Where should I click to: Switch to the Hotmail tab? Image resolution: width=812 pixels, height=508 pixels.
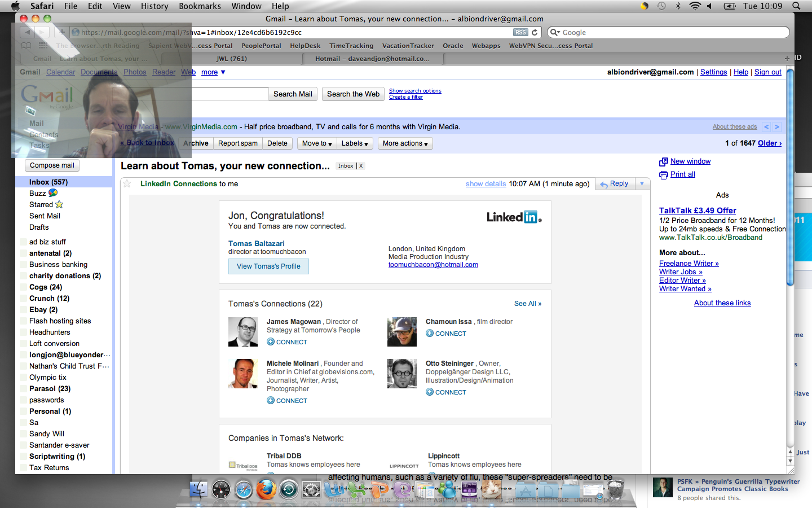click(x=372, y=58)
